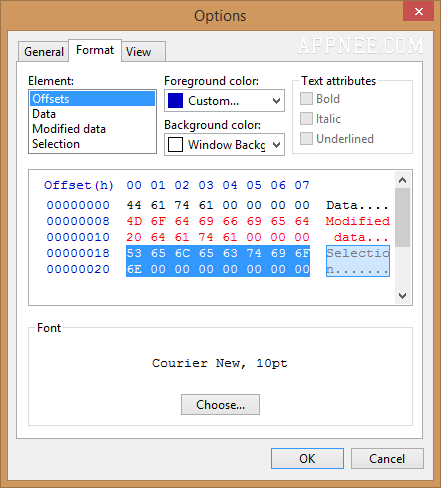Select the Selection element
Viewport: 441px width, 488px height.
point(92,144)
